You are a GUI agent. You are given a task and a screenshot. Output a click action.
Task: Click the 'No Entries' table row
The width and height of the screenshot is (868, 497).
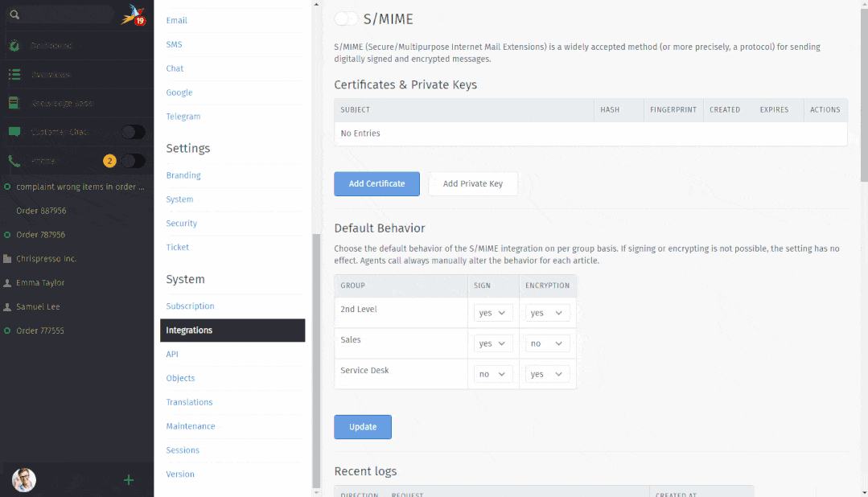pyautogui.click(x=590, y=133)
